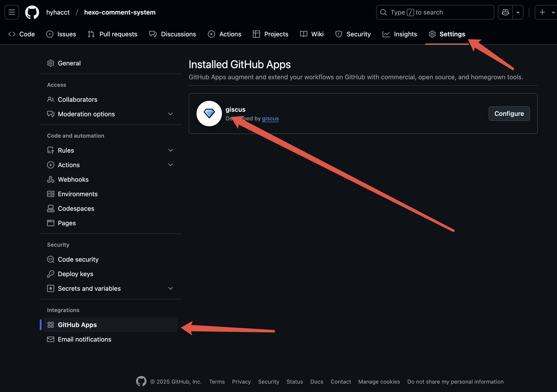557x392 pixels.
Task: Click Configure for giscus app
Action: pos(509,114)
